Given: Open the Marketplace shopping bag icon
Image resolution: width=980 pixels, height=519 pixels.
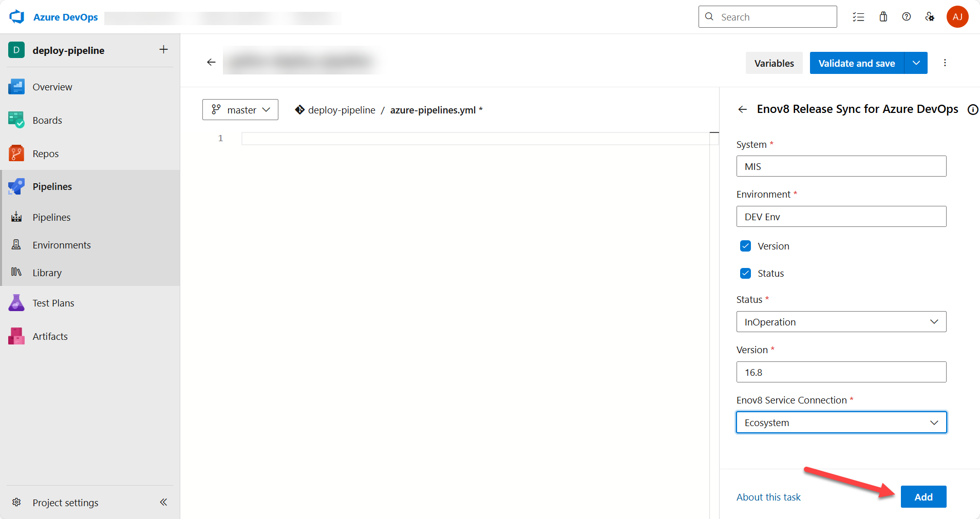Looking at the screenshot, I should (883, 17).
